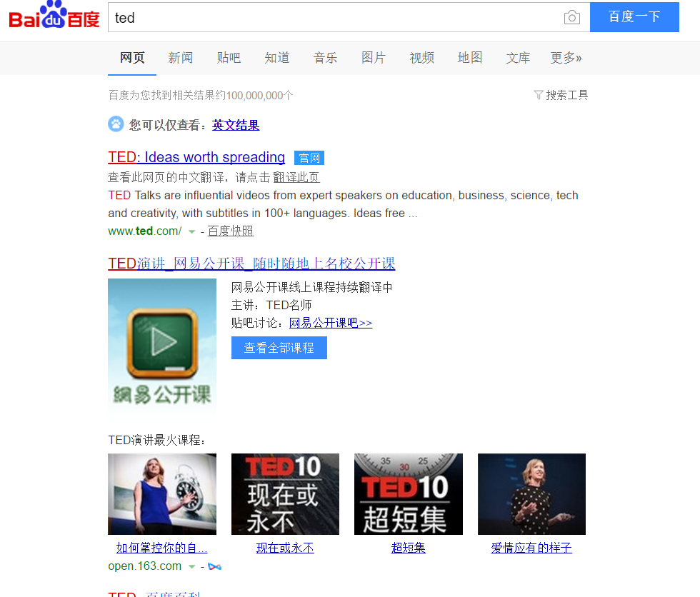
Task: Click the 网易公开课 blackboard image
Action: 162,346
